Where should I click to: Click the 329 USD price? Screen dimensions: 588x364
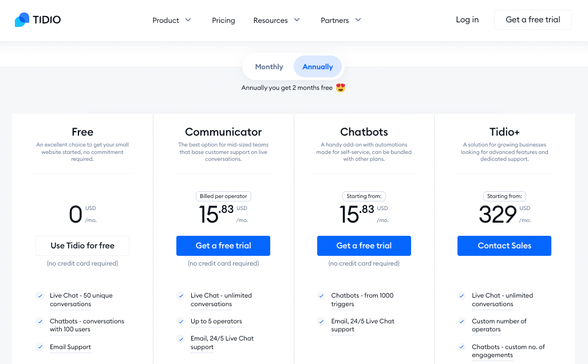coord(504,215)
